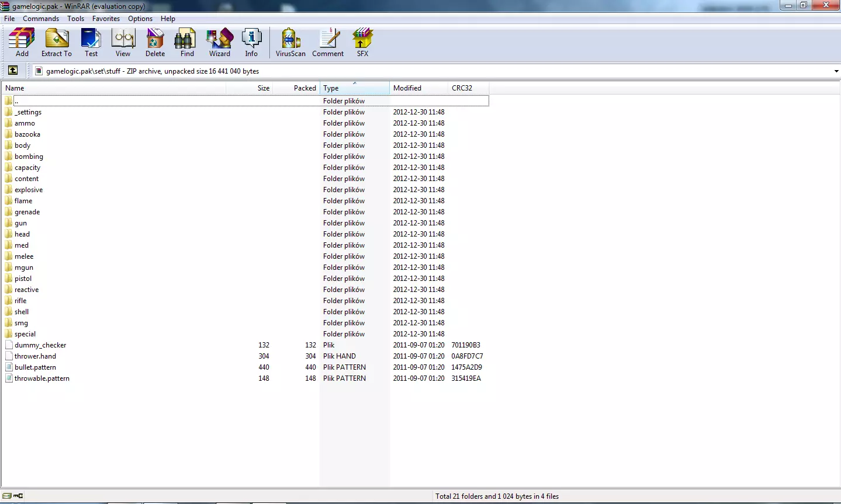Image resolution: width=841 pixels, height=504 pixels.
Task: Select the pistol folder icon
Action: [x=9, y=279]
